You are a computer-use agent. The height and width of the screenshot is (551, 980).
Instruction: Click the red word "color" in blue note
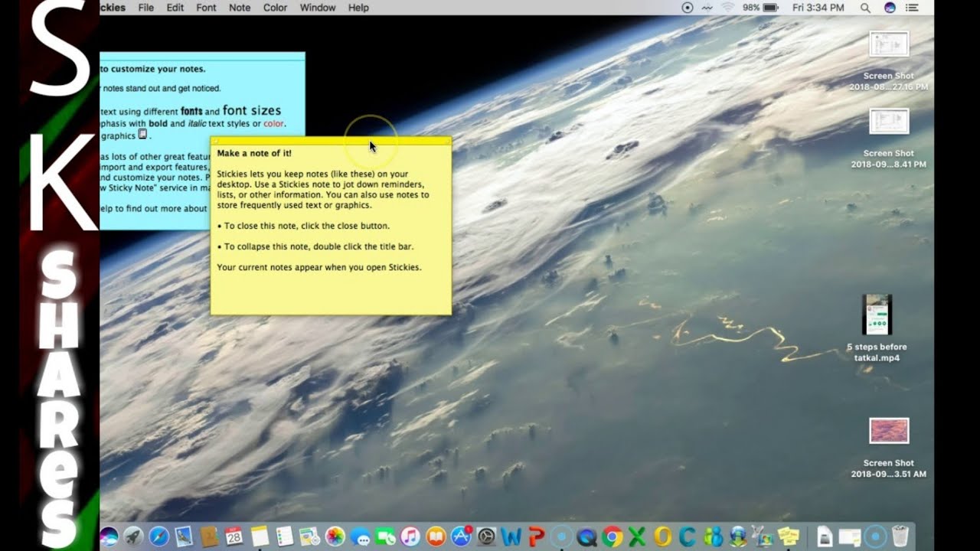(273, 124)
